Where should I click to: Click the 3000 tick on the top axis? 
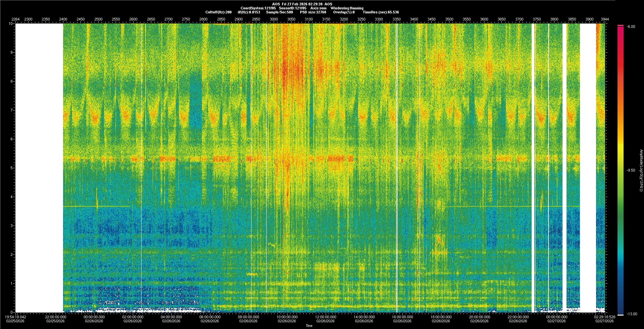tap(274, 19)
